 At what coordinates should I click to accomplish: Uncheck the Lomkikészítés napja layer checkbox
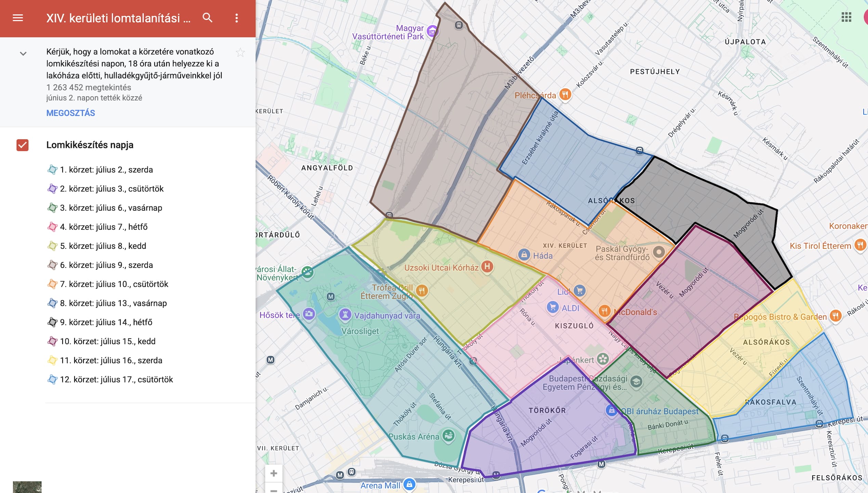pyautogui.click(x=23, y=145)
